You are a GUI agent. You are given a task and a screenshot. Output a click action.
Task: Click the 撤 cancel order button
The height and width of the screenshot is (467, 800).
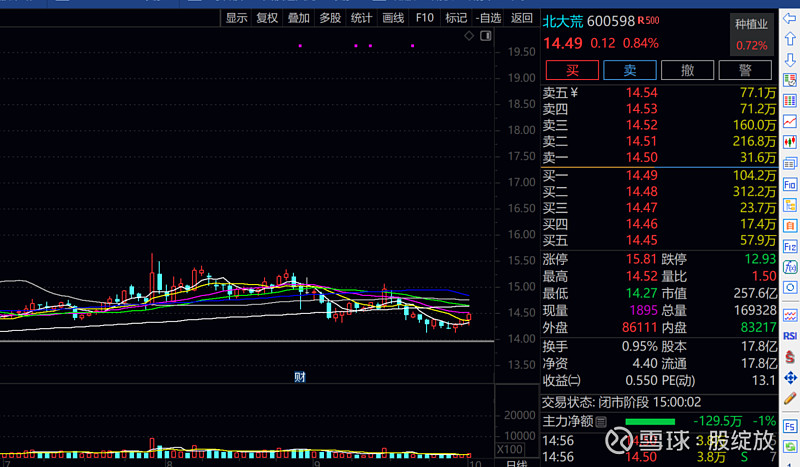pyautogui.click(x=687, y=70)
